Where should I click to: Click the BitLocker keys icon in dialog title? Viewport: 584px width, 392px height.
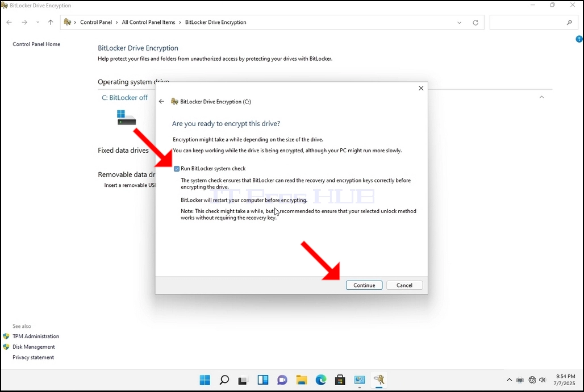(x=174, y=101)
